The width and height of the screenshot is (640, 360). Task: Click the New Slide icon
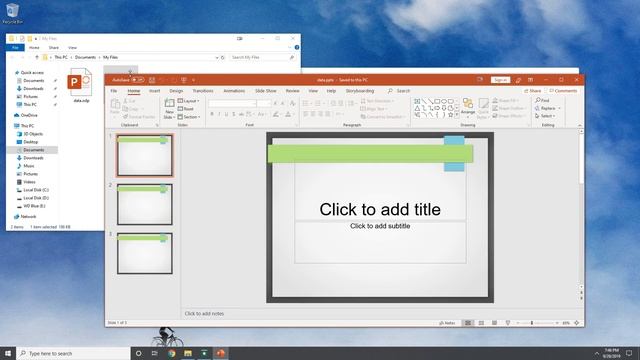click(169, 104)
